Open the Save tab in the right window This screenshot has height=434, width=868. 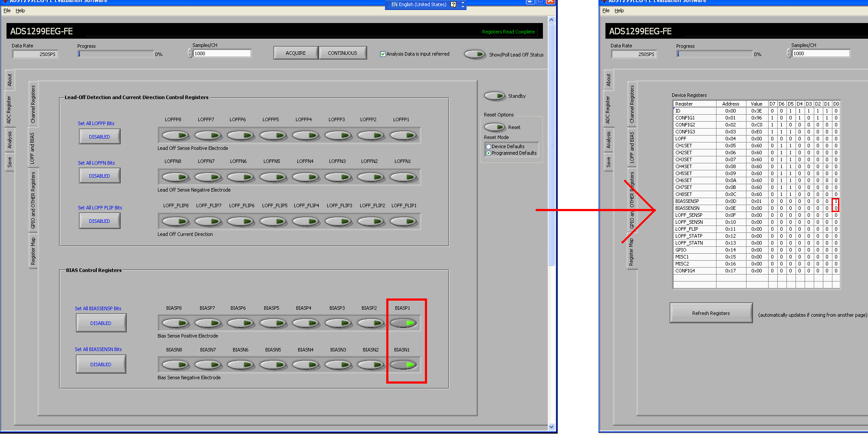tap(608, 162)
